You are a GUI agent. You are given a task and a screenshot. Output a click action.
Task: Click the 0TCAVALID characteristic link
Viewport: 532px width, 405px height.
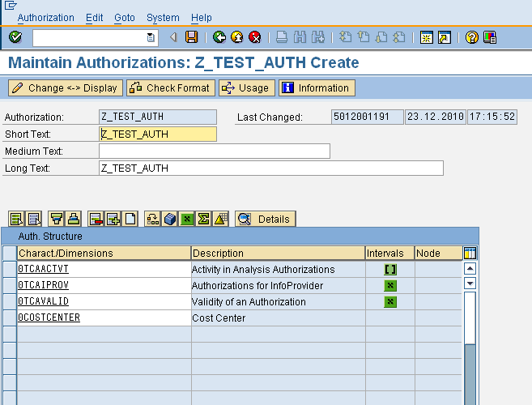coord(43,301)
